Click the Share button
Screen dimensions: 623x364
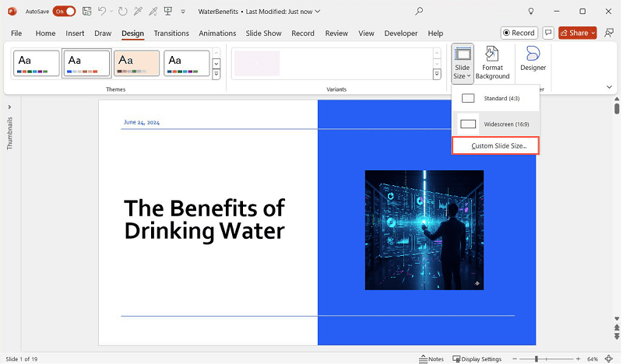pos(577,33)
